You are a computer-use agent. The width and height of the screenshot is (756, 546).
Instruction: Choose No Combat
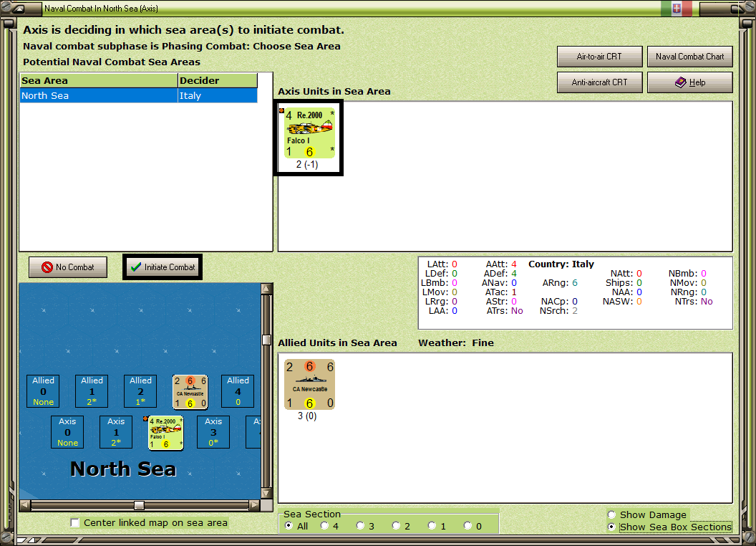(68, 267)
